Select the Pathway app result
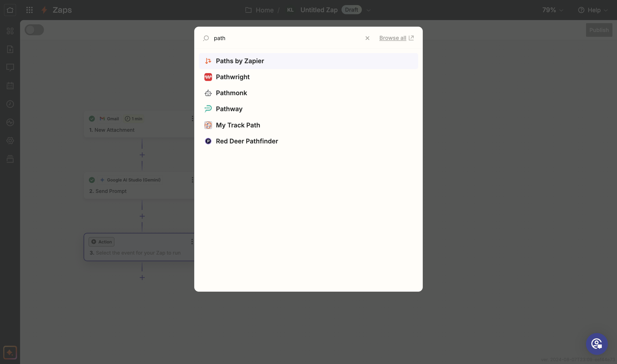Screen dimensions: 617x364 click(x=308, y=109)
